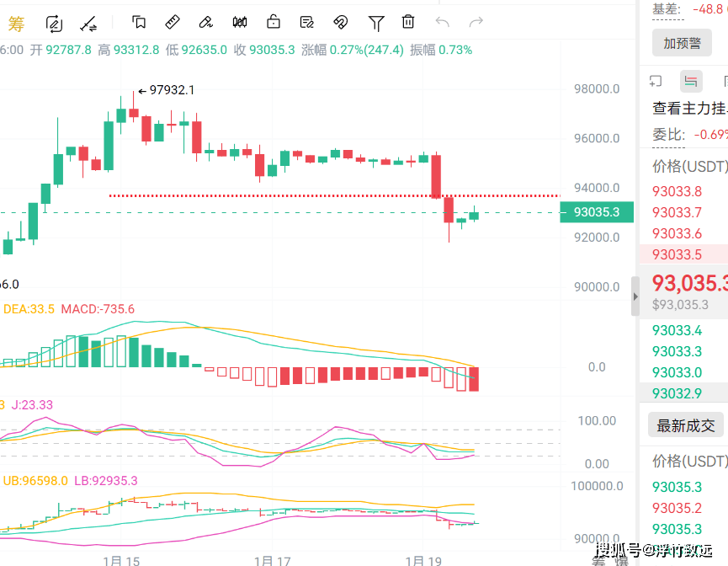Select the magnet snap tool

click(341, 23)
